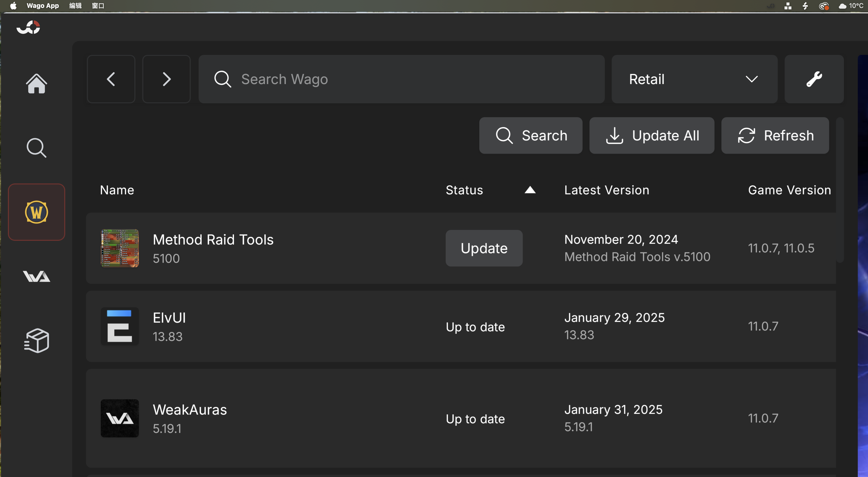This screenshot has width=868, height=477.
Task: Click the WeakAuras addon thumbnail
Action: coord(120,418)
